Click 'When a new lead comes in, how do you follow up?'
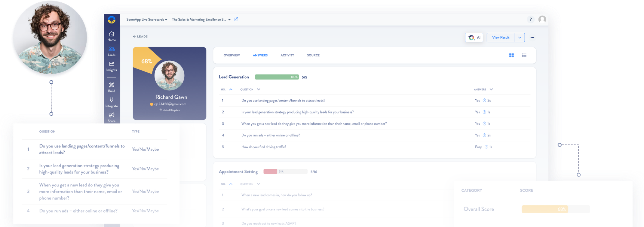 click(277, 195)
